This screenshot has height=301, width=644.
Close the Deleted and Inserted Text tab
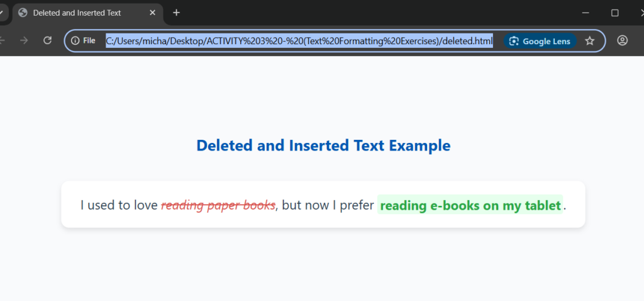coord(152,13)
